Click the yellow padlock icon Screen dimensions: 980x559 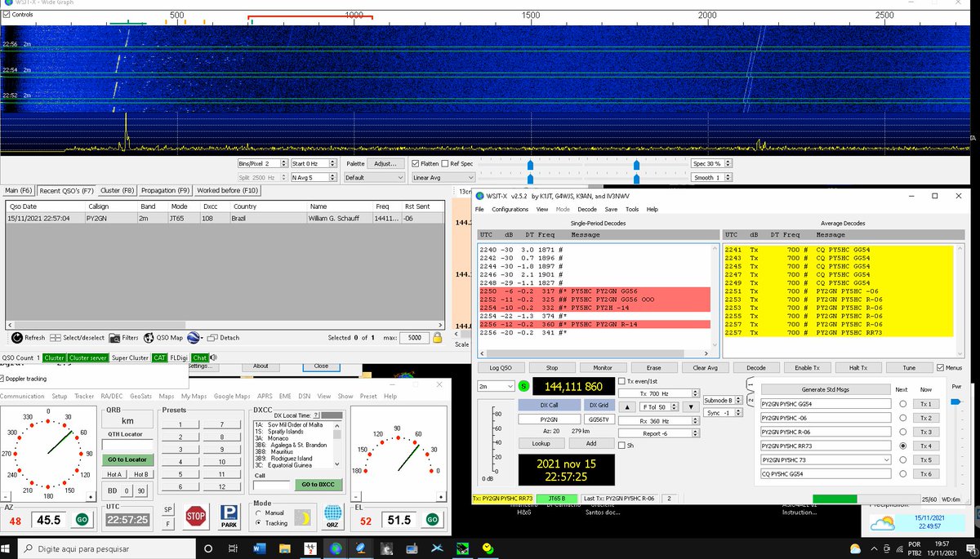(x=438, y=338)
